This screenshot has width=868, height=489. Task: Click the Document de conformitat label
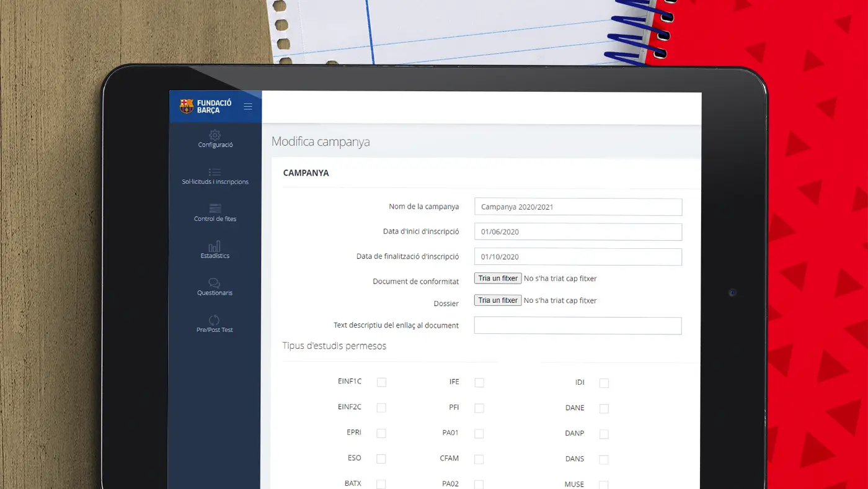coord(416,282)
